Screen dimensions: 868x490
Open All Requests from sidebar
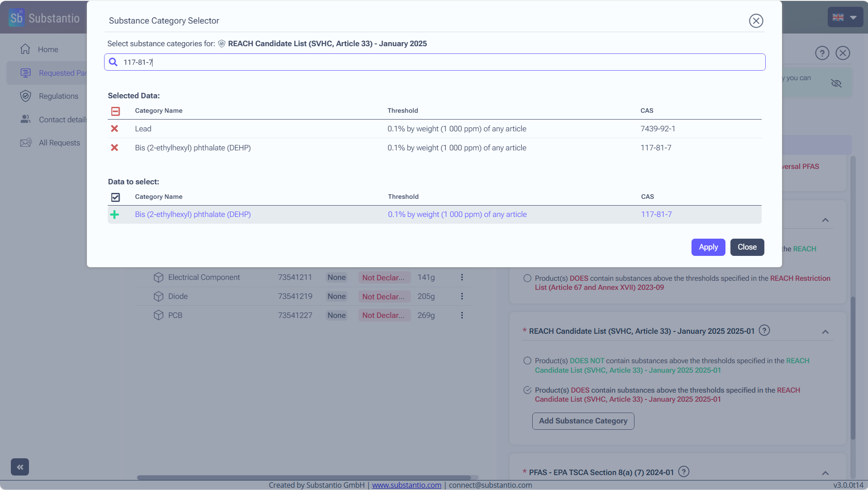(59, 143)
